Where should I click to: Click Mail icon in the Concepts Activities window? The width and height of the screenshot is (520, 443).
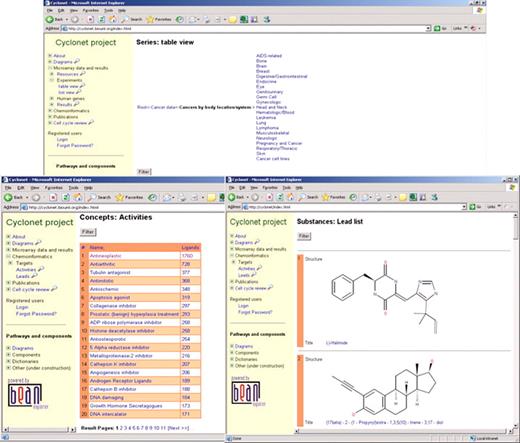pyautogui.click(x=168, y=198)
